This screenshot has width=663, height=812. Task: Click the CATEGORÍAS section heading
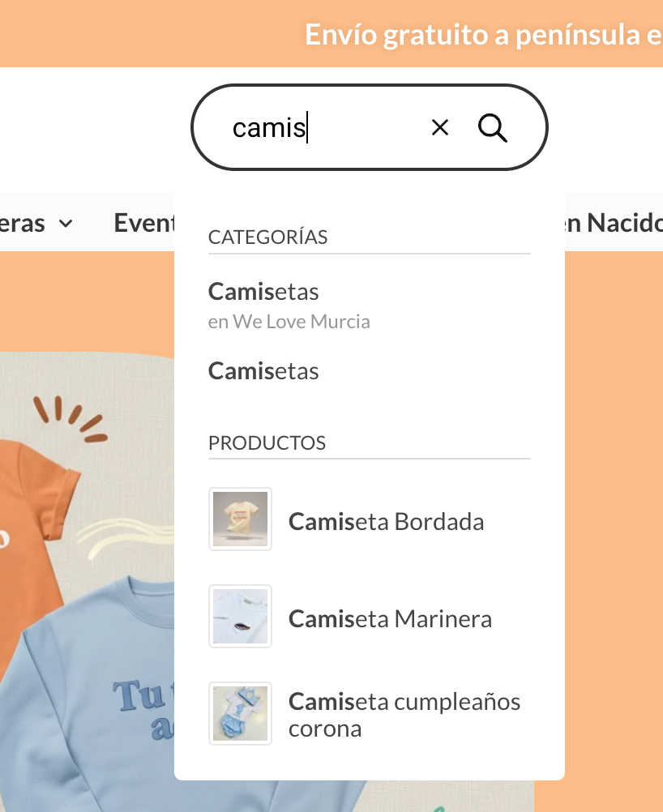(267, 237)
